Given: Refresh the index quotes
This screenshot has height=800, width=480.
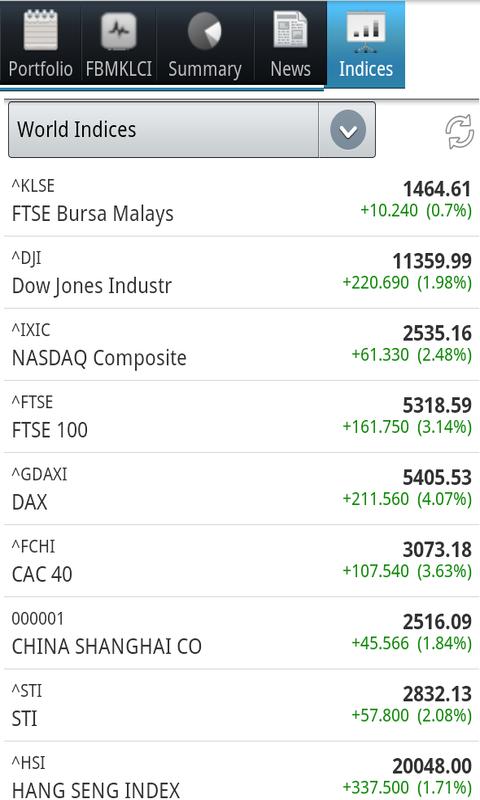Looking at the screenshot, I should [x=460, y=132].
